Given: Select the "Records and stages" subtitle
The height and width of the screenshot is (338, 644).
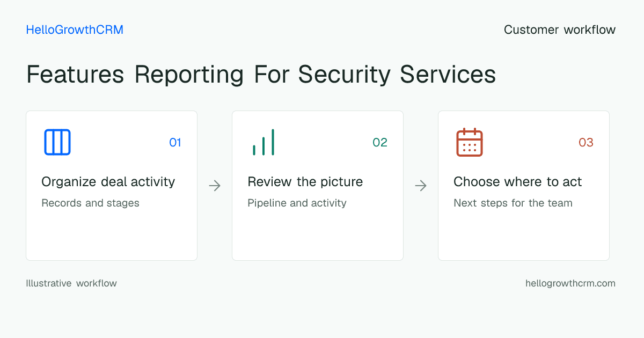Looking at the screenshot, I should 90,203.
